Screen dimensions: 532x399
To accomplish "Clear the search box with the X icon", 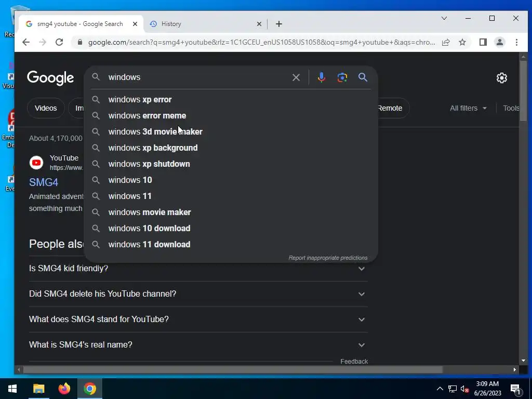I will click(x=296, y=77).
